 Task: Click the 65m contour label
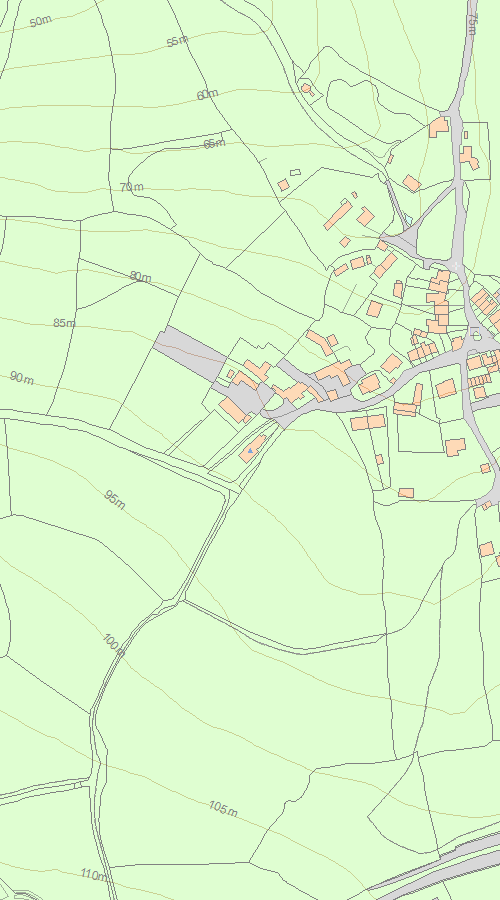pyautogui.click(x=214, y=143)
